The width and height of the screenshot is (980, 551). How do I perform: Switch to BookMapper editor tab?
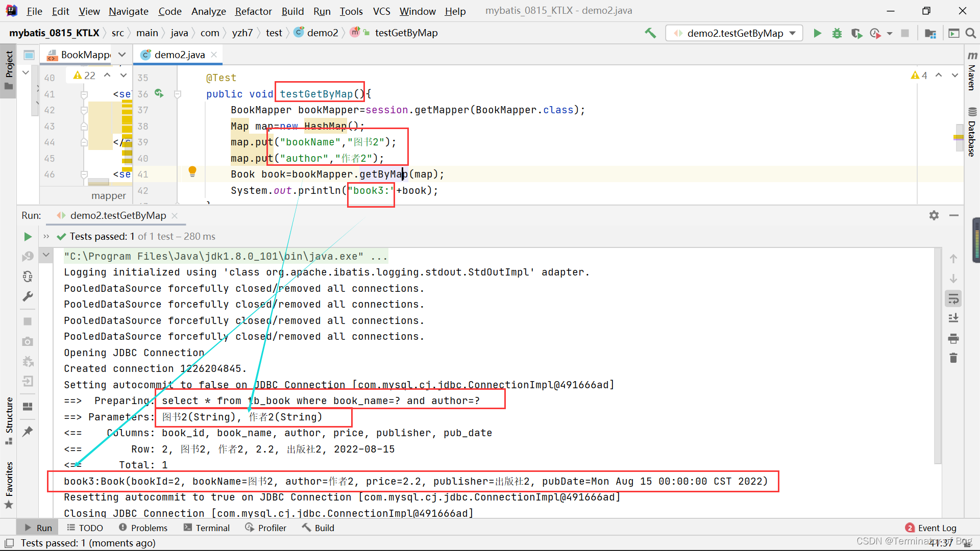tap(79, 55)
